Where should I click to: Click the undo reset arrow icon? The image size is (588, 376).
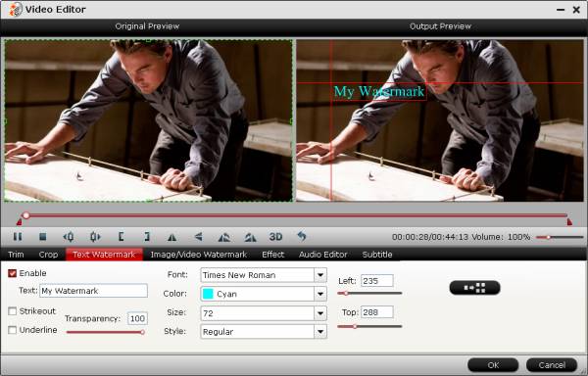tap(302, 236)
